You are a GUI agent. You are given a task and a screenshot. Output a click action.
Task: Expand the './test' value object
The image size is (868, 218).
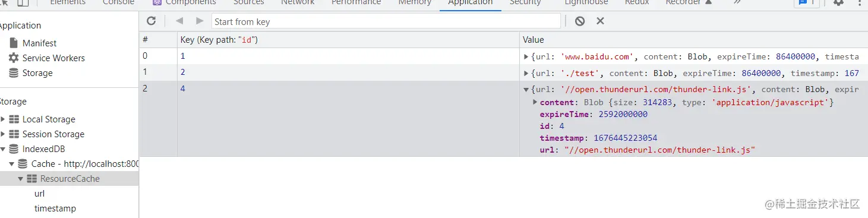coord(526,73)
